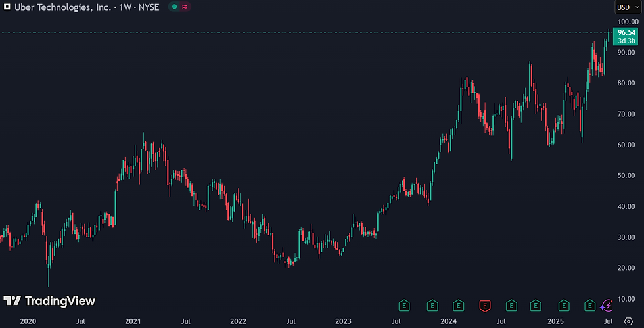This screenshot has height=328, width=644.
Task: Click the 50.00 price axis label
Action: tap(626, 176)
